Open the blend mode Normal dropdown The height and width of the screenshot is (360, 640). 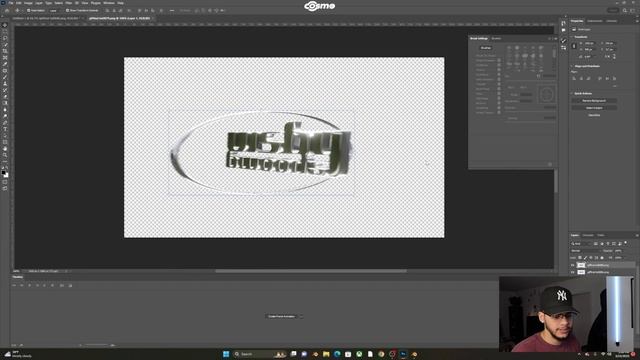[586, 251]
